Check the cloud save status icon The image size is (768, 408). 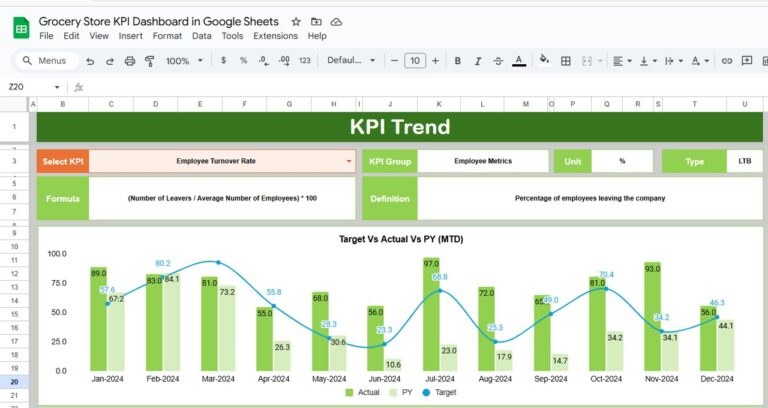click(336, 22)
